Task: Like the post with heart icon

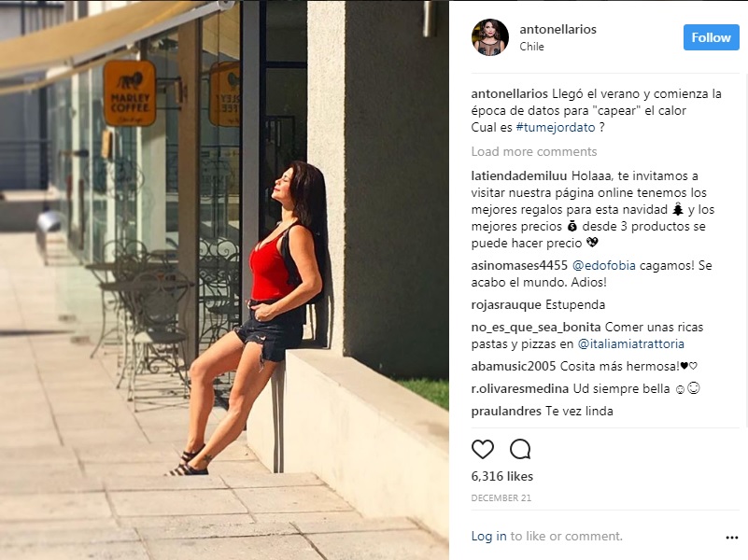Action: 482,450
